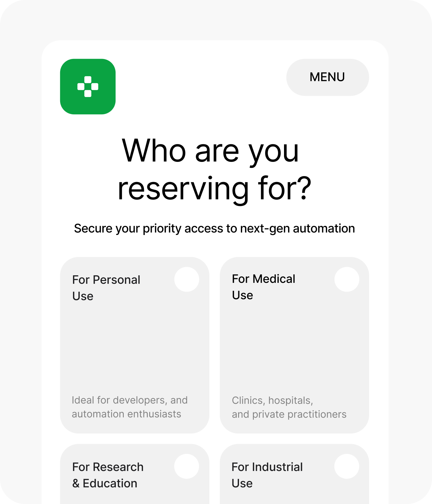
Task: Click the For Personal Use card title
Action: [x=106, y=288]
